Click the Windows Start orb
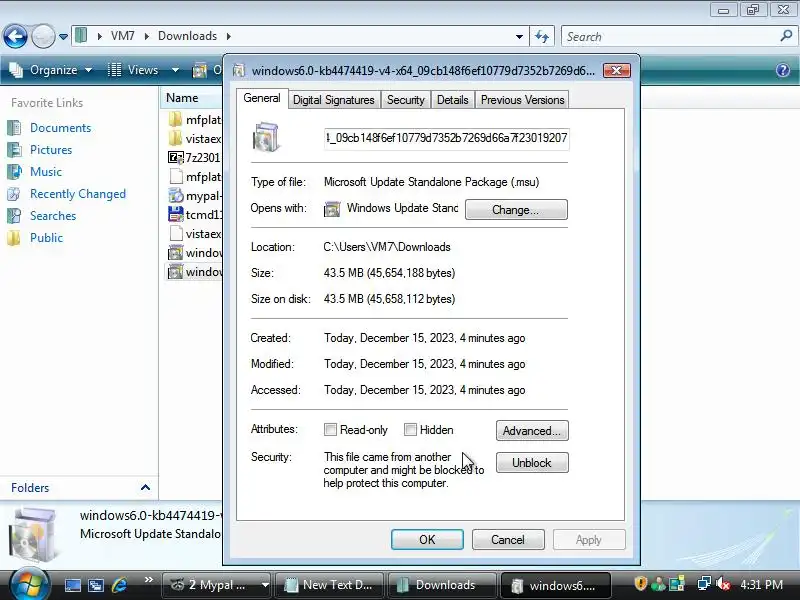Image resolution: width=800 pixels, height=600 pixels. click(x=30, y=585)
